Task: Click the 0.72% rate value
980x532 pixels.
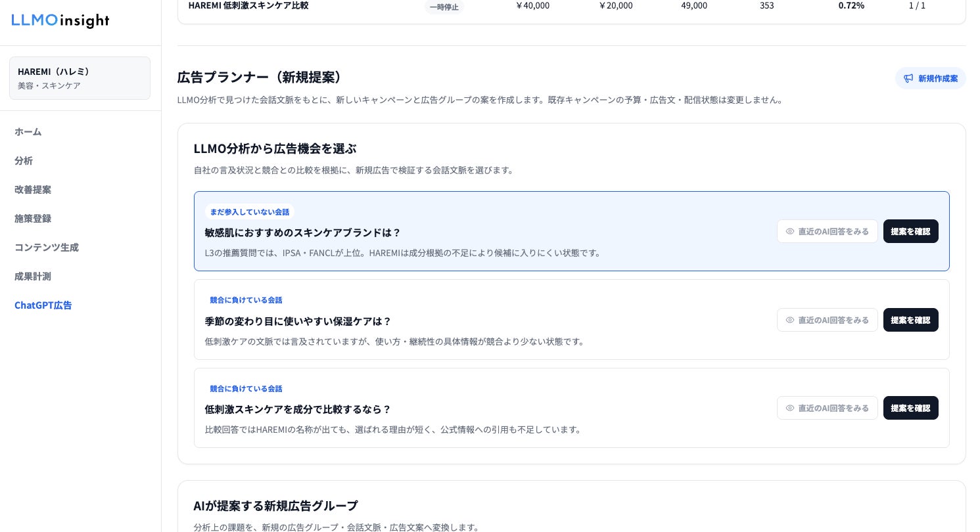Action: pos(851,5)
